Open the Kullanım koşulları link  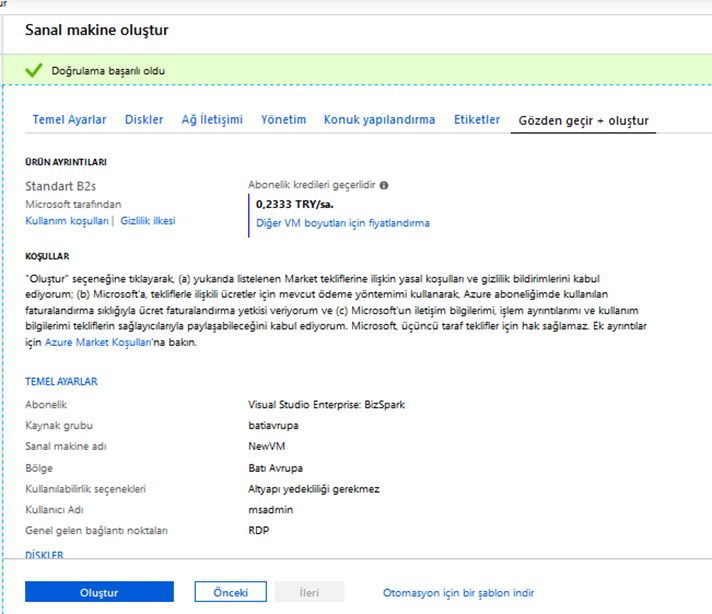tap(66, 220)
